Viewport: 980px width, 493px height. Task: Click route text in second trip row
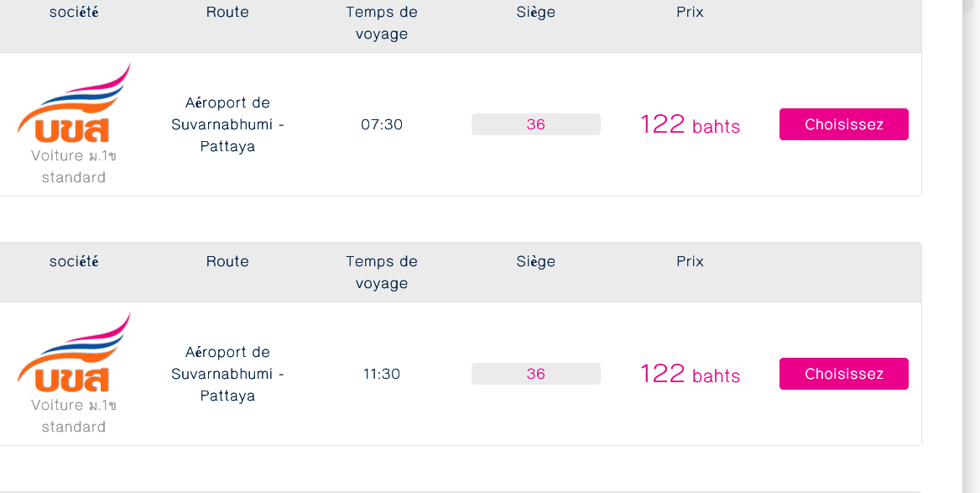pyautogui.click(x=227, y=374)
